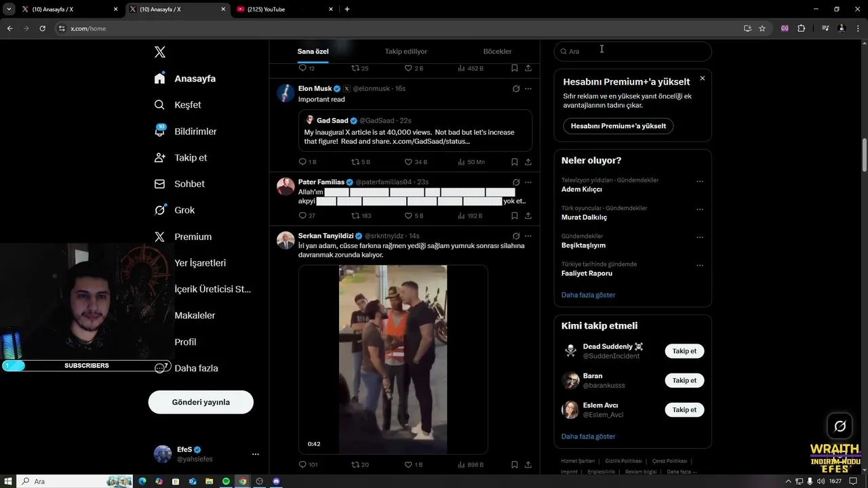Open more options on Serkan Tanyildizi post
Viewport: 868px width, 488px height.
click(x=528, y=236)
